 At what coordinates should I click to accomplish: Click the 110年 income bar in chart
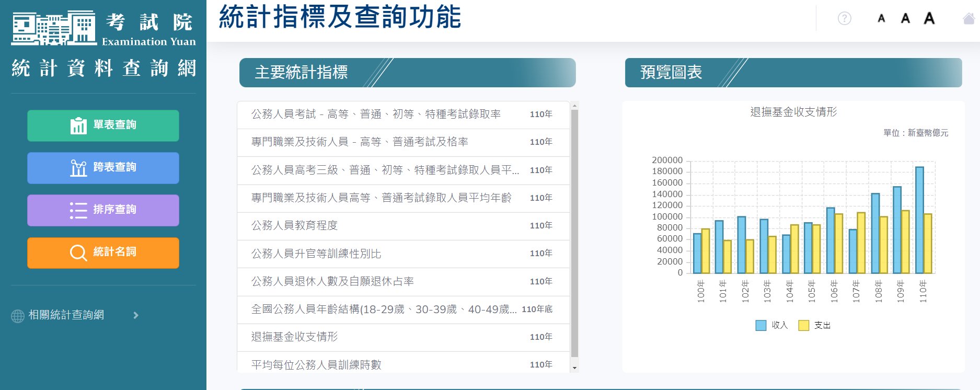click(919, 220)
